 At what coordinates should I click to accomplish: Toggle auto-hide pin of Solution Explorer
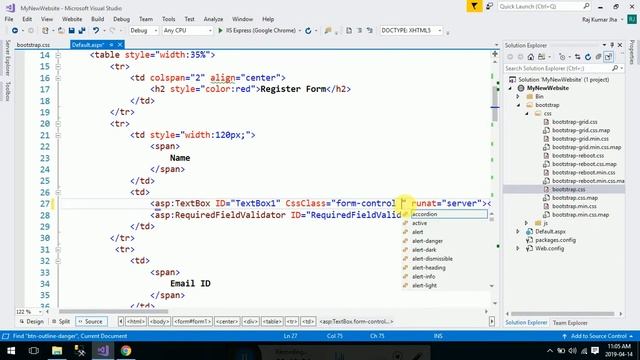[612, 45]
